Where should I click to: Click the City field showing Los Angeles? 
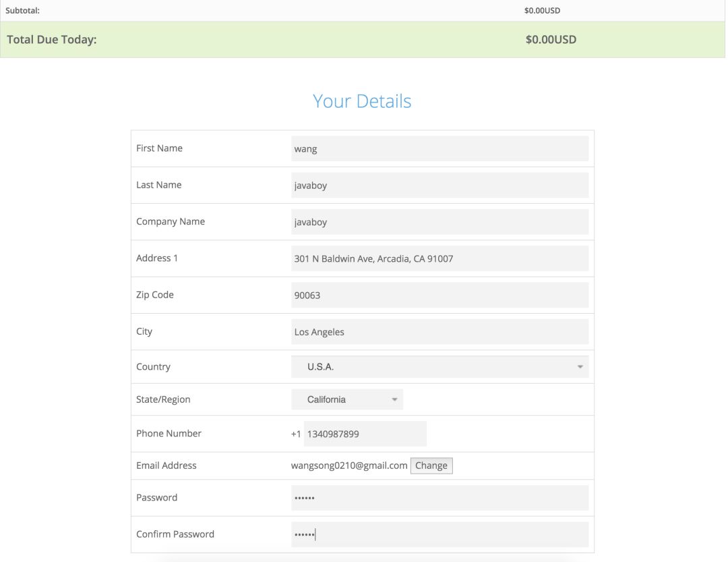(439, 332)
